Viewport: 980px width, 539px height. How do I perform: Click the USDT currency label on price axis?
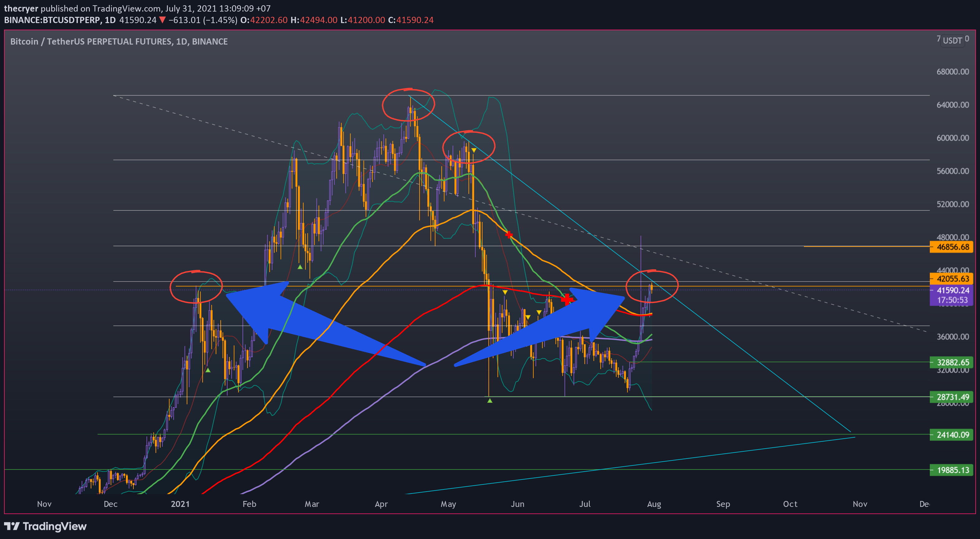click(x=952, y=40)
